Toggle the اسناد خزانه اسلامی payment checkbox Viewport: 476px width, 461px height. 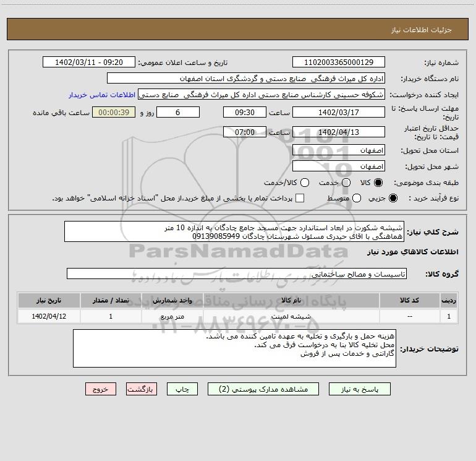click(300, 198)
